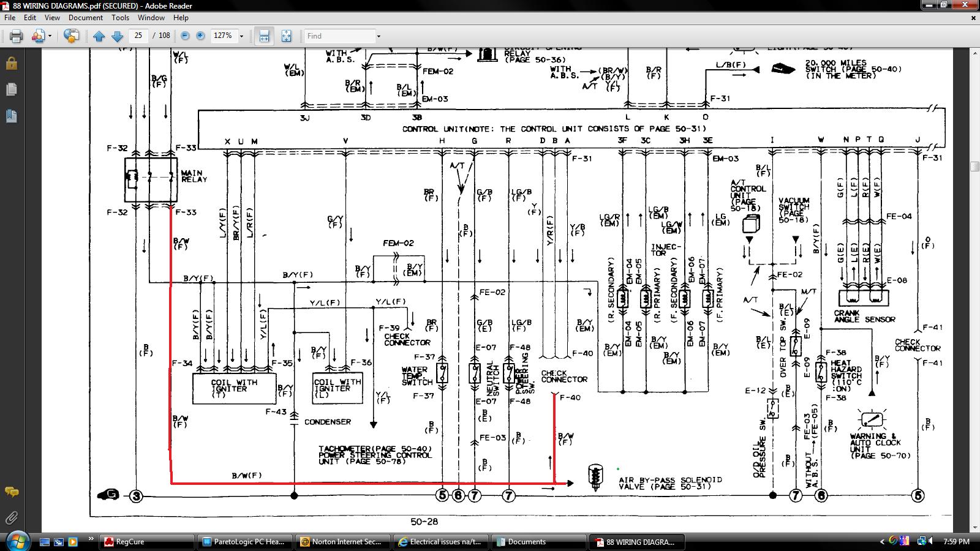980x551 pixels.
Task: Go to next page with down arrow
Action: point(118,36)
